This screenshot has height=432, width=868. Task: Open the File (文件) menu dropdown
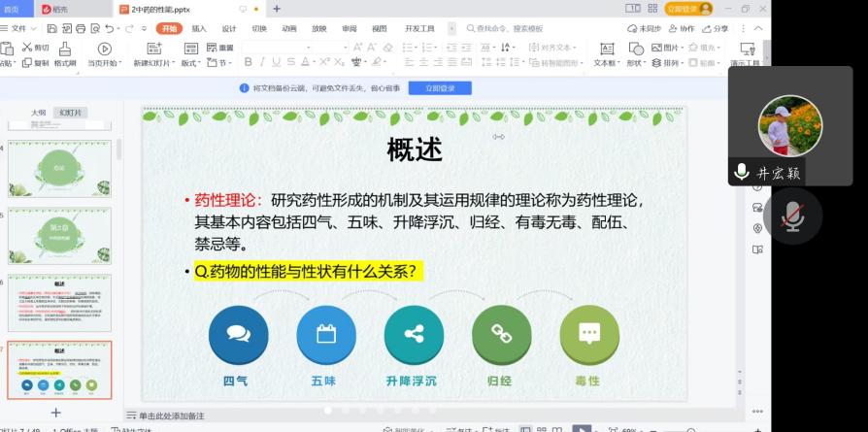point(18,28)
